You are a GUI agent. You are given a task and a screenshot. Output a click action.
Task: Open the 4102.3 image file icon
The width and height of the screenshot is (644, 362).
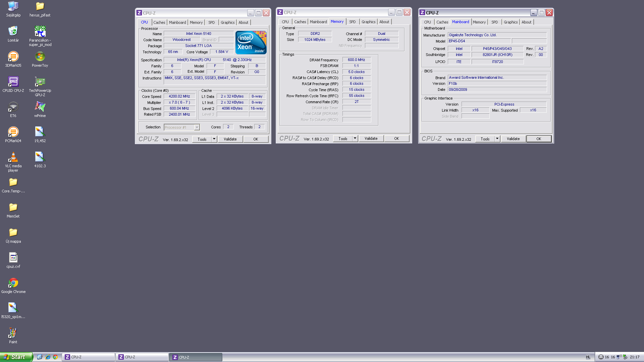[40, 157]
